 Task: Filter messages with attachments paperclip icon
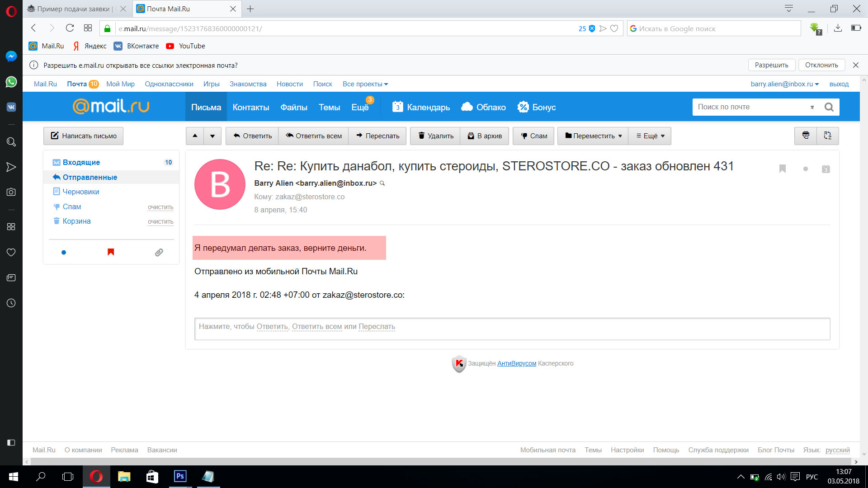[159, 253]
